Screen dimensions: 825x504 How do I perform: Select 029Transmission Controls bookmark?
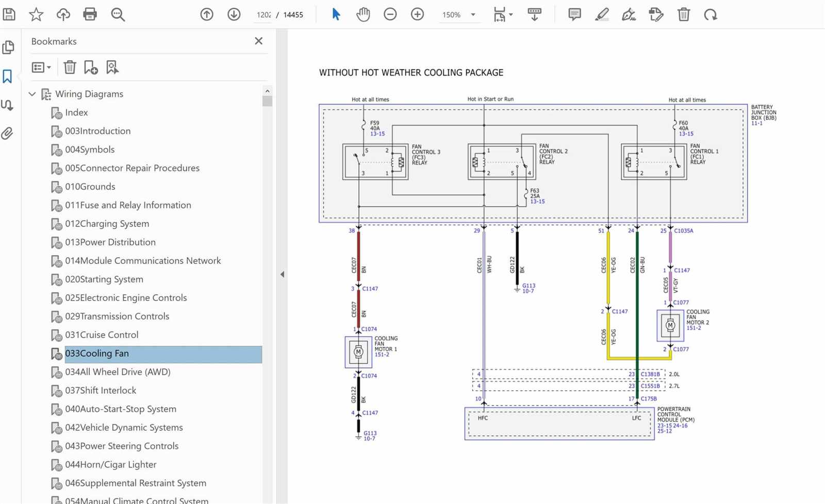(x=117, y=316)
